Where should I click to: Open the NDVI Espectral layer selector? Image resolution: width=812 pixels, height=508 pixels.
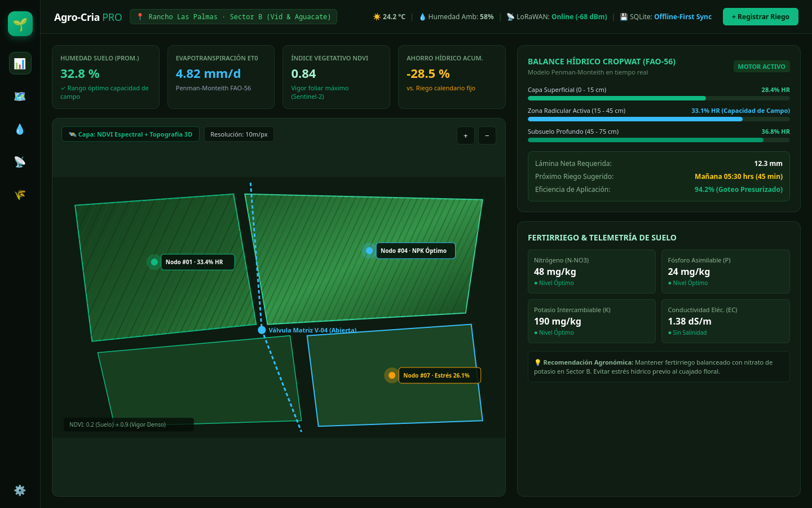(x=130, y=134)
